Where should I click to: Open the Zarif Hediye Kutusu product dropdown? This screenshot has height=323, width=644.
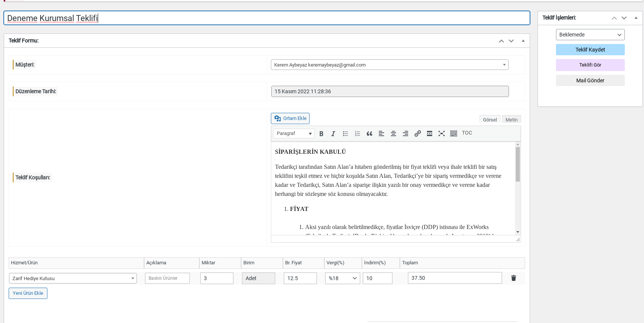point(73,278)
